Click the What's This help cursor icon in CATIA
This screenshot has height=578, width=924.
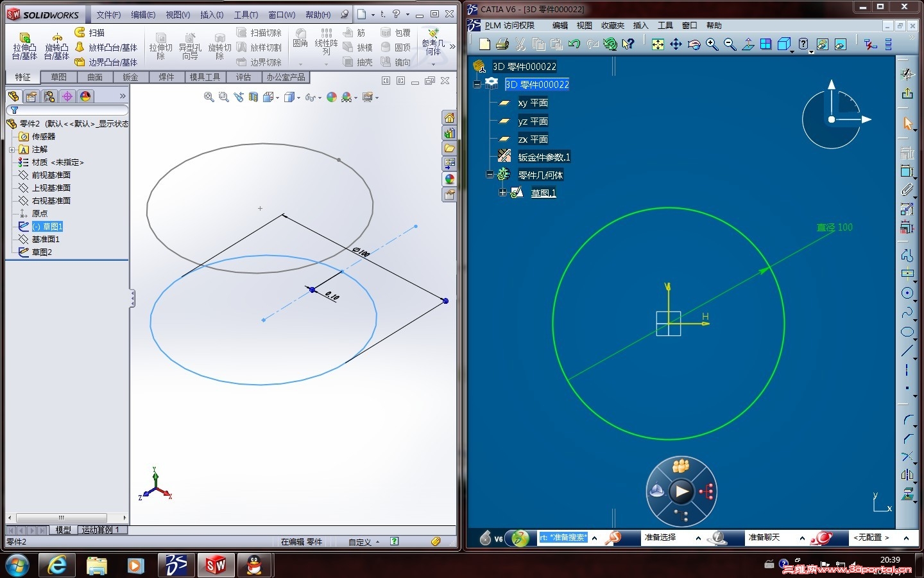click(x=628, y=44)
